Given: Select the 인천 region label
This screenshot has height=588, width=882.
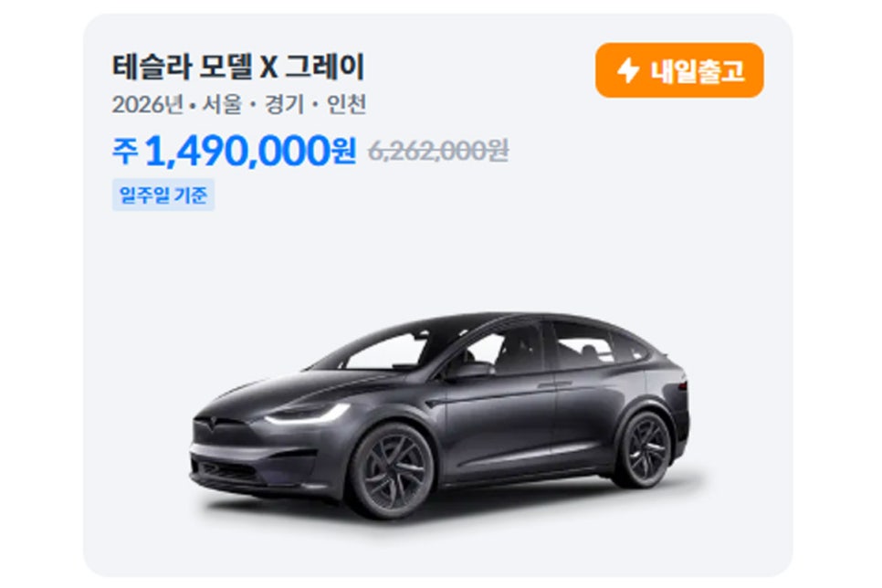Looking at the screenshot, I should point(347,105).
